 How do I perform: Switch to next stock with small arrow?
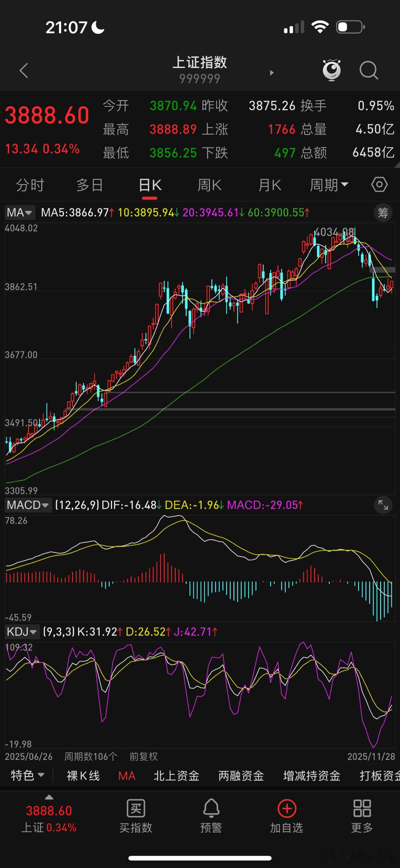click(272, 73)
